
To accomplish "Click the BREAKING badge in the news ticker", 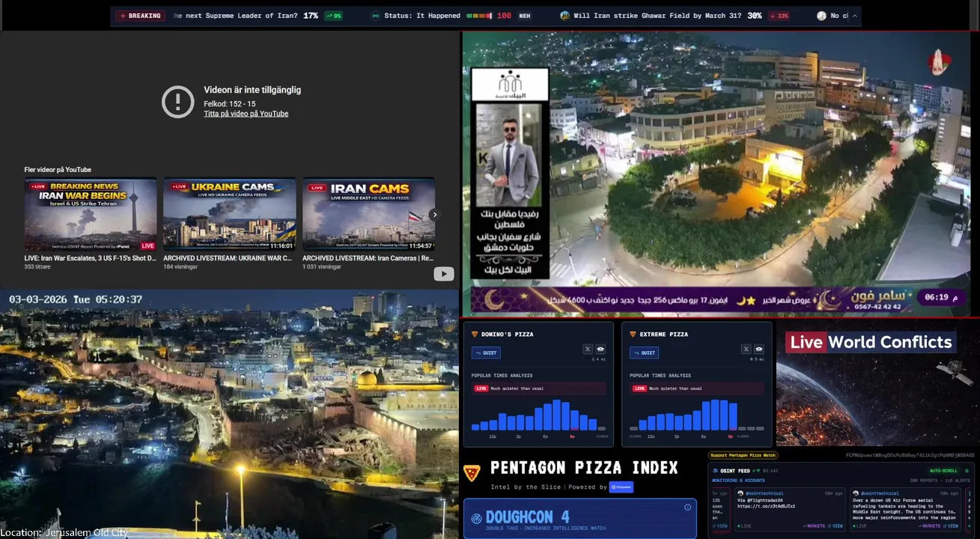I will pyautogui.click(x=140, y=16).
